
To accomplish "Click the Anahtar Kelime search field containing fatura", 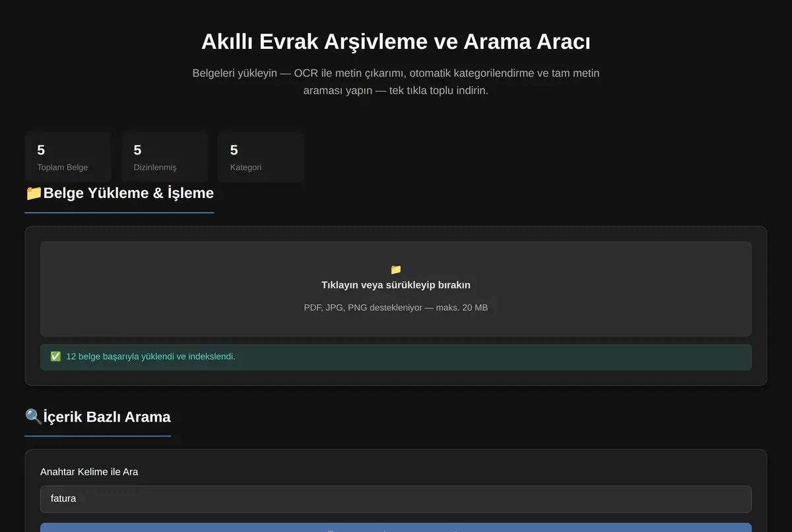I will click(x=396, y=499).
